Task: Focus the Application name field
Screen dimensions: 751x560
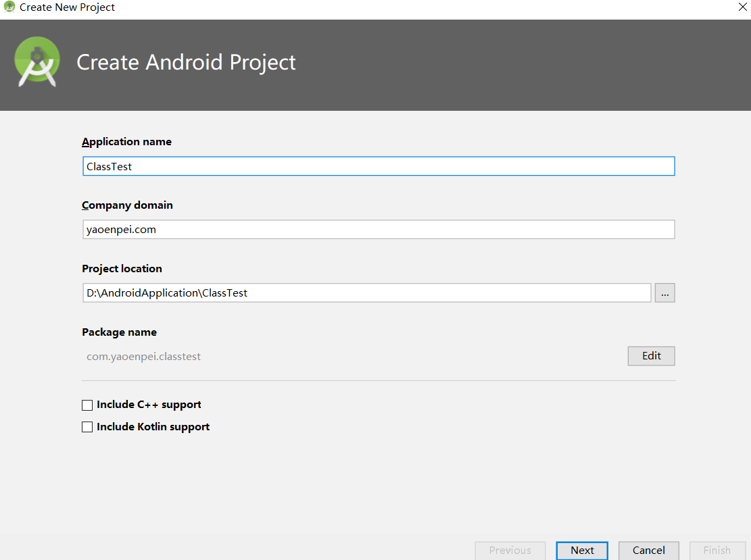Action: (379, 166)
